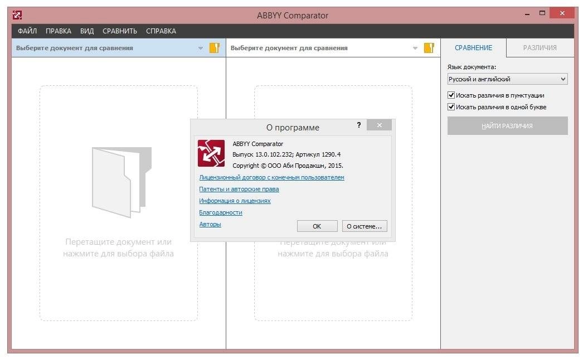Click Copyright ООО Аби Продакшн text
This screenshot has height=364, width=588.
point(288,166)
